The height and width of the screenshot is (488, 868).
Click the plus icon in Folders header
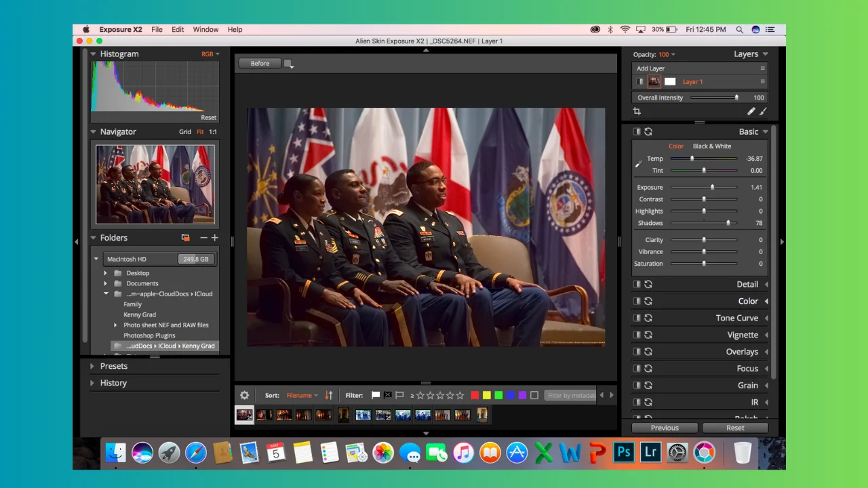point(215,238)
